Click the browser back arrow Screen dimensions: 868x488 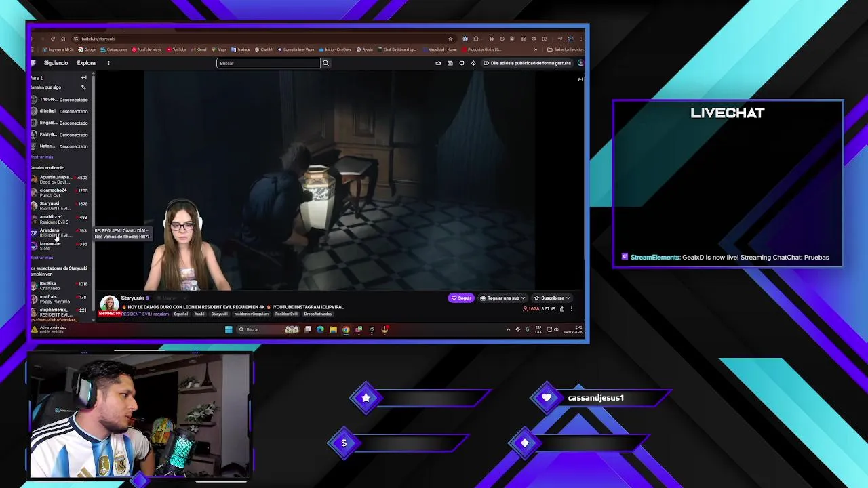tap(33, 39)
